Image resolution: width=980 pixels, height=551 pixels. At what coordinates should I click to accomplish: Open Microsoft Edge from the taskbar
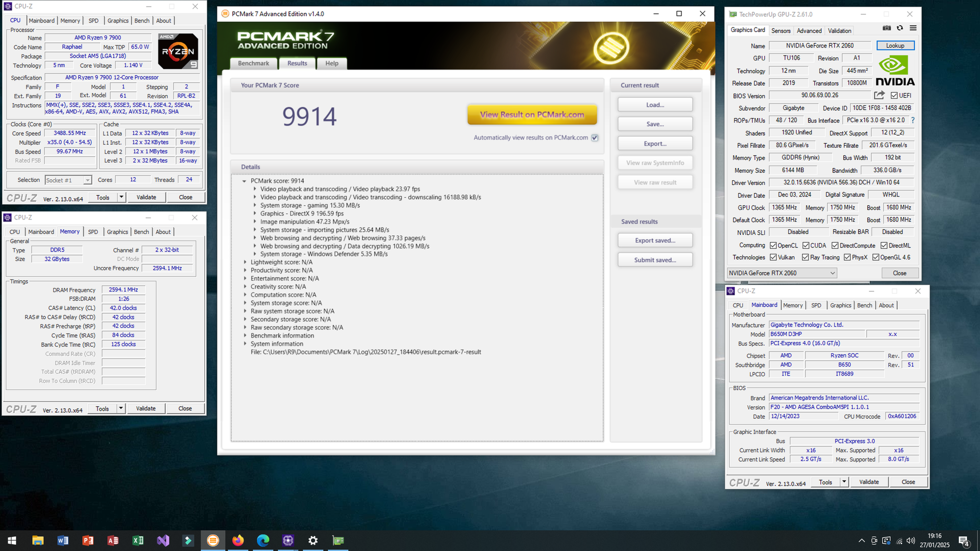[263, 540]
